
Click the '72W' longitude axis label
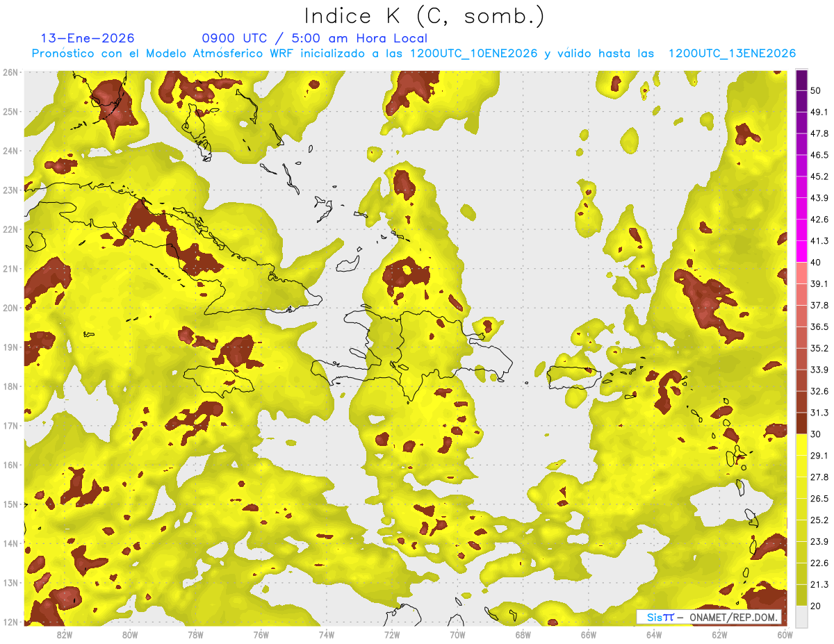(392, 634)
